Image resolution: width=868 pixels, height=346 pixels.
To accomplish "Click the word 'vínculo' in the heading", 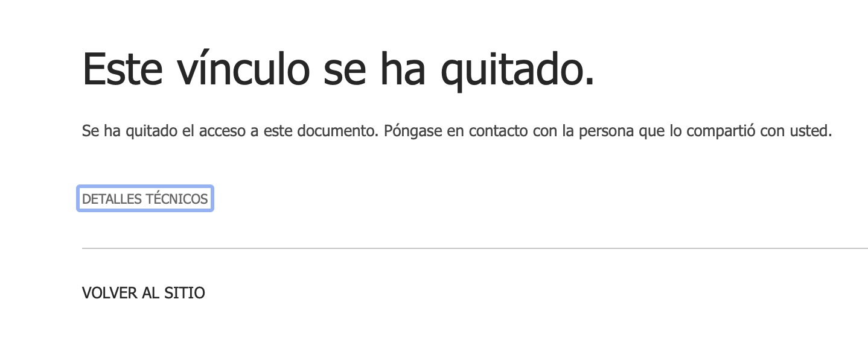I will click(244, 69).
